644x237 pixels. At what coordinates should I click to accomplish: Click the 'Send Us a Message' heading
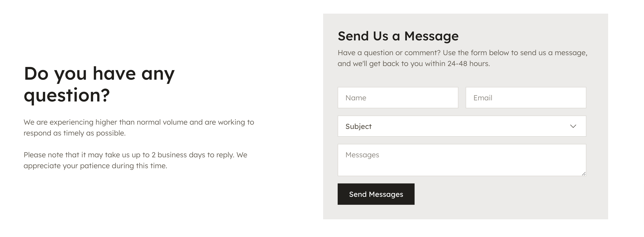pos(398,36)
